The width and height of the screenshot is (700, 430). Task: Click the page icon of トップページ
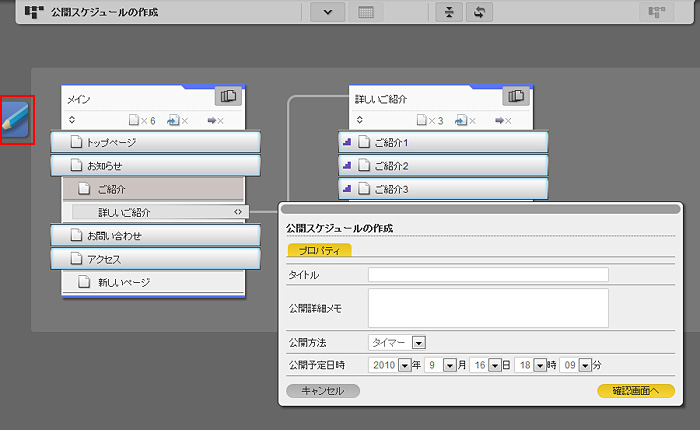click(77, 142)
